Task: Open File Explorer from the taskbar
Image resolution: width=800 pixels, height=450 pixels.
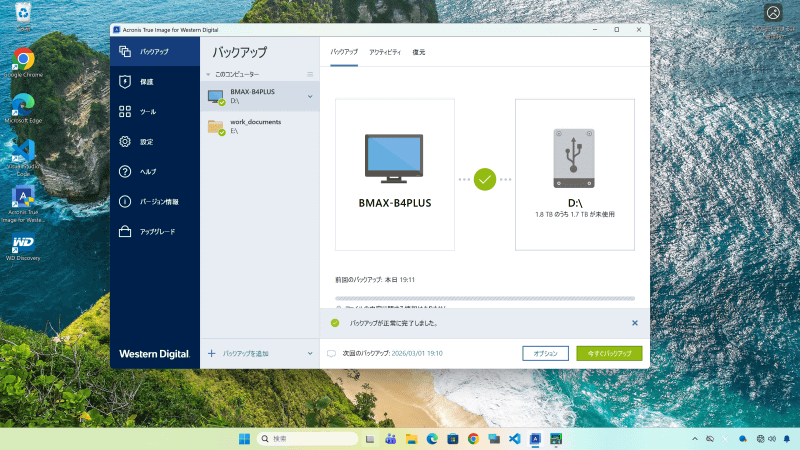Action: point(411,439)
